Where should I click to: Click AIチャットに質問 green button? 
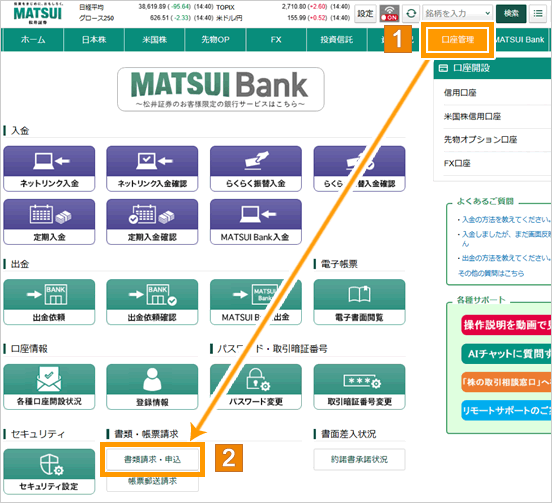pos(506,354)
